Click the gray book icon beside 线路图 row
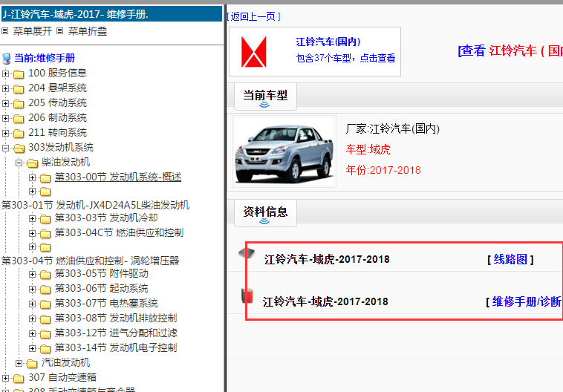 tap(247, 253)
